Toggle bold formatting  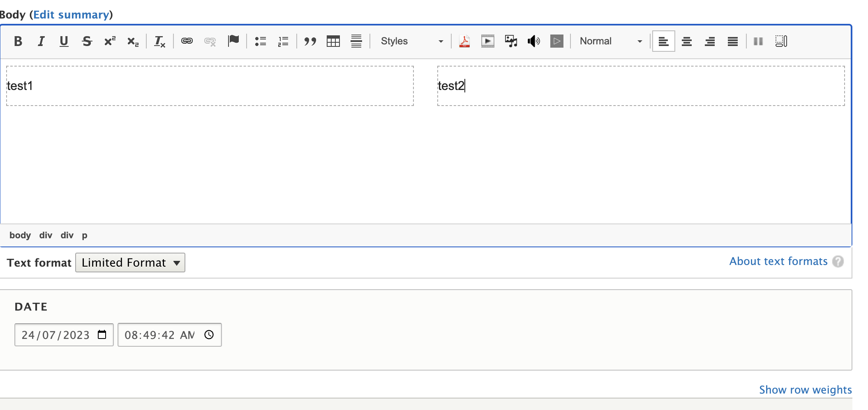click(x=18, y=41)
